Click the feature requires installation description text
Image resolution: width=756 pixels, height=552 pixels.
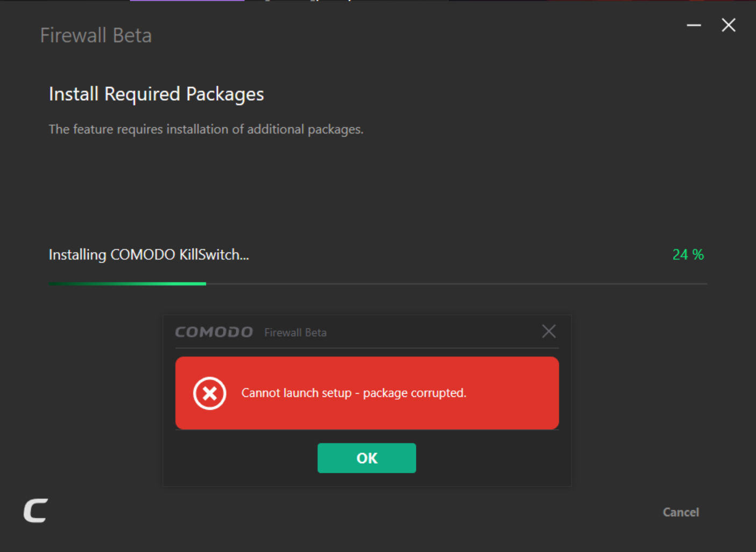tap(206, 129)
